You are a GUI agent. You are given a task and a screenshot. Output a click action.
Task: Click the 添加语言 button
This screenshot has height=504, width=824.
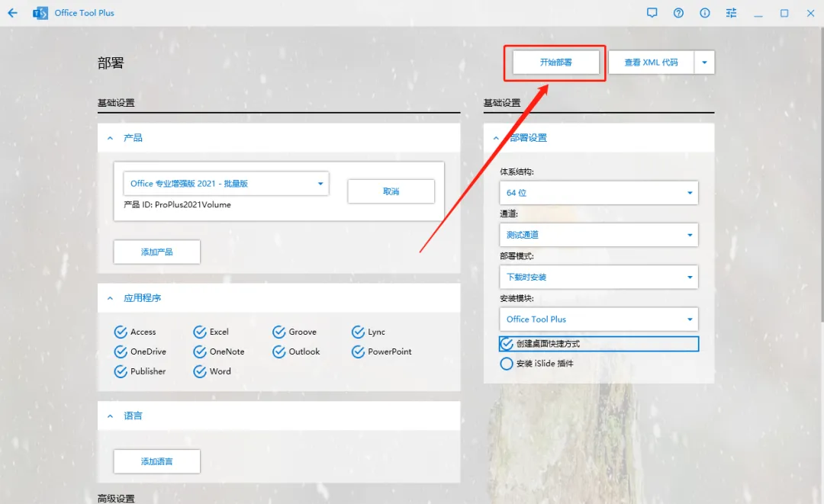click(156, 461)
